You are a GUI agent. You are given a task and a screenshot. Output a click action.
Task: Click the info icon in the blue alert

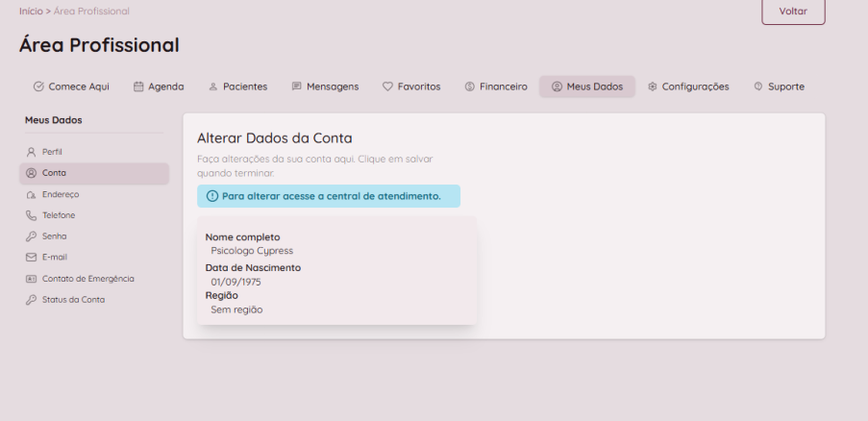coord(211,196)
